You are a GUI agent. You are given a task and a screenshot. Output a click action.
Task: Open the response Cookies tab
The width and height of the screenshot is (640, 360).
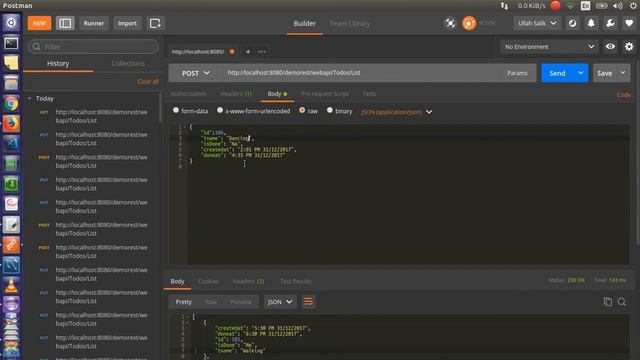(x=208, y=281)
